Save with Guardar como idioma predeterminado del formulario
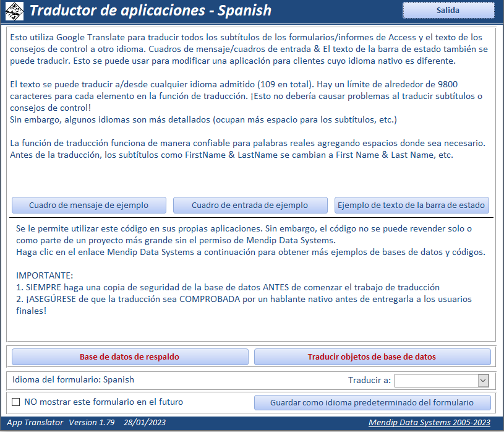The height and width of the screenshot is (432, 504). [372, 402]
